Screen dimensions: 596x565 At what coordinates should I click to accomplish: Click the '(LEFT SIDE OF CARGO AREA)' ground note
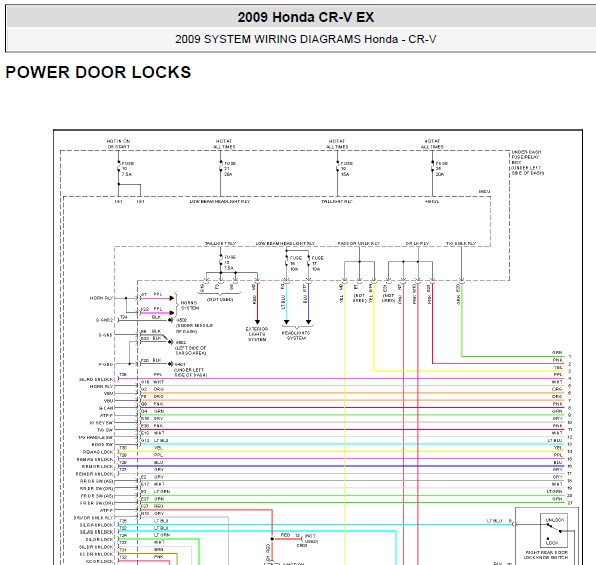click(190, 351)
